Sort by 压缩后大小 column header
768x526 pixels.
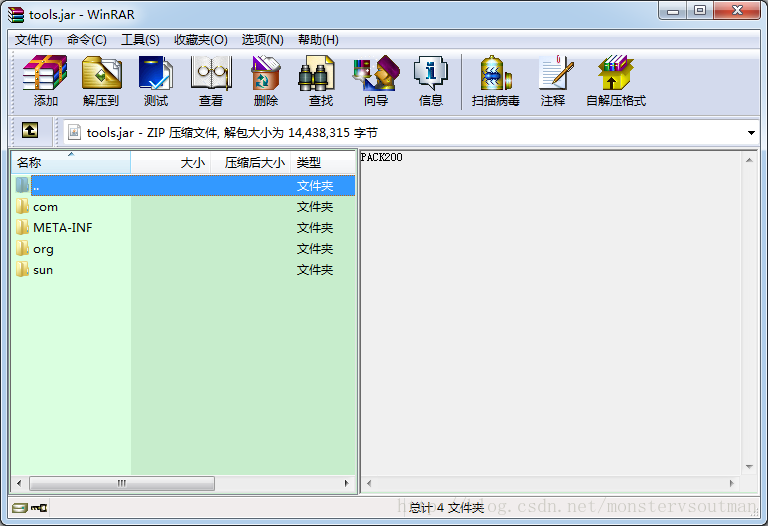click(x=251, y=163)
